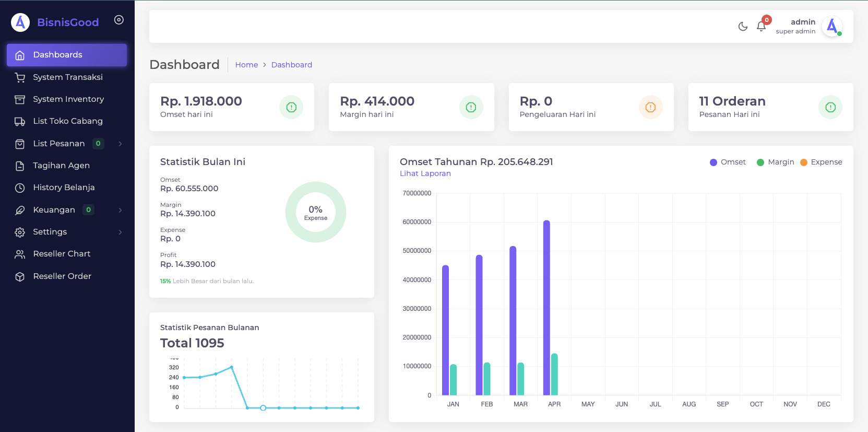
Task: Click the Orderan card status icon
Action: 830,107
